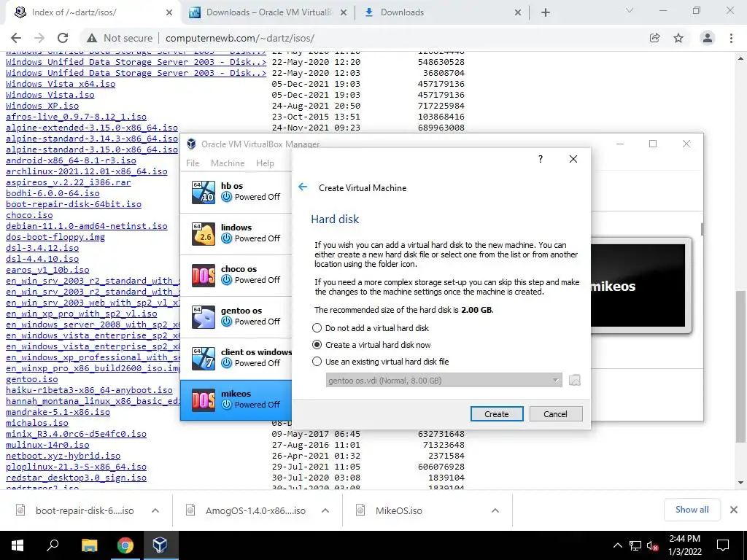Click the Cancel button in wizard

click(x=555, y=414)
